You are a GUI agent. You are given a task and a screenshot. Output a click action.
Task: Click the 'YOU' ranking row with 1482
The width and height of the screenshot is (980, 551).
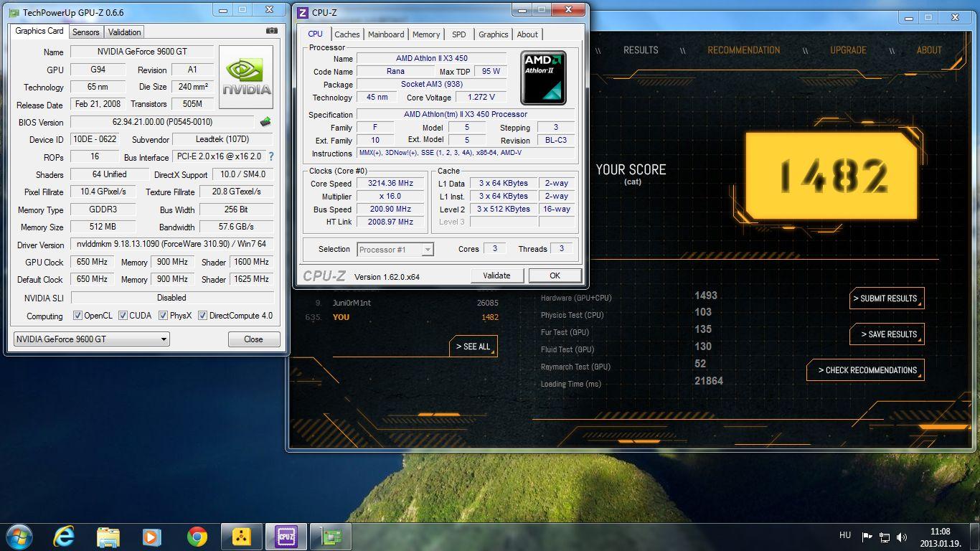click(401, 317)
